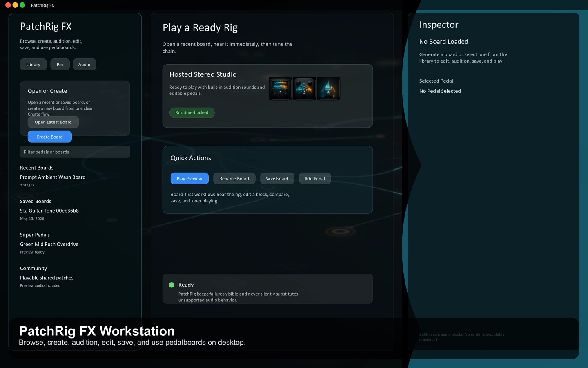Click the No Board Loaded text
This screenshot has height=368, width=588.
(444, 42)
